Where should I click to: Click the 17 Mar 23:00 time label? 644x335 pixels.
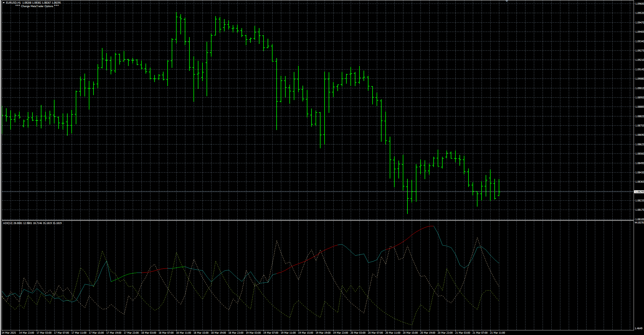click(x=131, y=333)
